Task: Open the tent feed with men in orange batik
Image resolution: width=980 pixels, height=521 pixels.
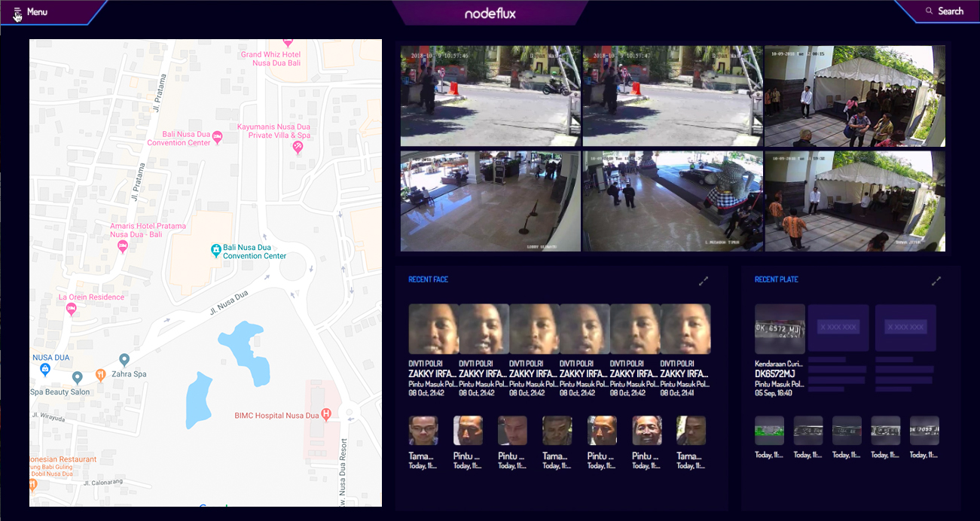Action: click(x=855, y=201)
